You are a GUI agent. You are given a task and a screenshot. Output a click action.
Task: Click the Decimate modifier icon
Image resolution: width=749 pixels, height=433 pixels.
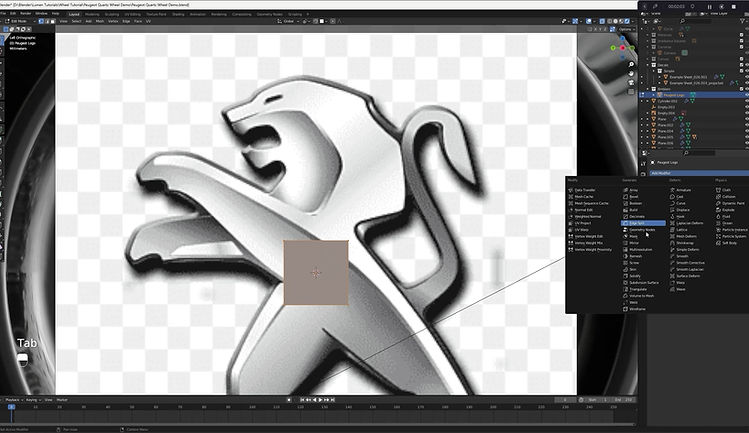click(625, 216)
